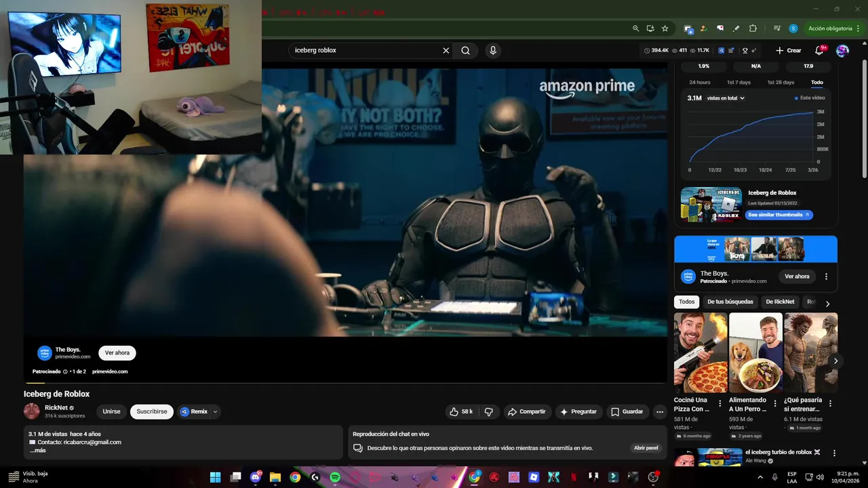Image resolution: width=868 pixels, height=488 pixels.
Task: Click Ver ahora in sidebar ad
Action: pos(797,277)
